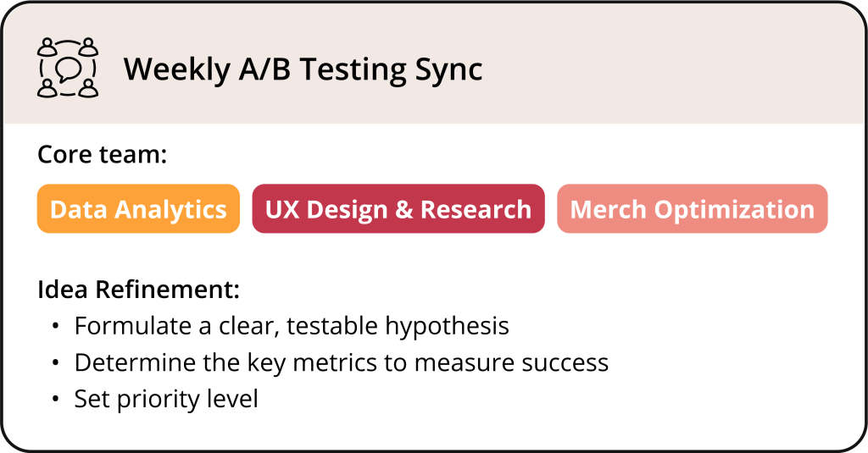Select the UX Design & Research tag

pyautogui.click(x=398, y=209)
